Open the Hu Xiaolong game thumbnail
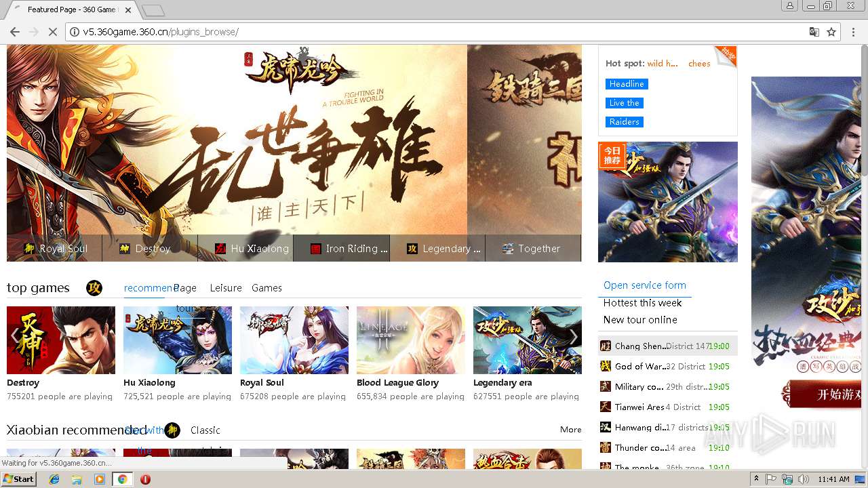 [x=178, y=340]
